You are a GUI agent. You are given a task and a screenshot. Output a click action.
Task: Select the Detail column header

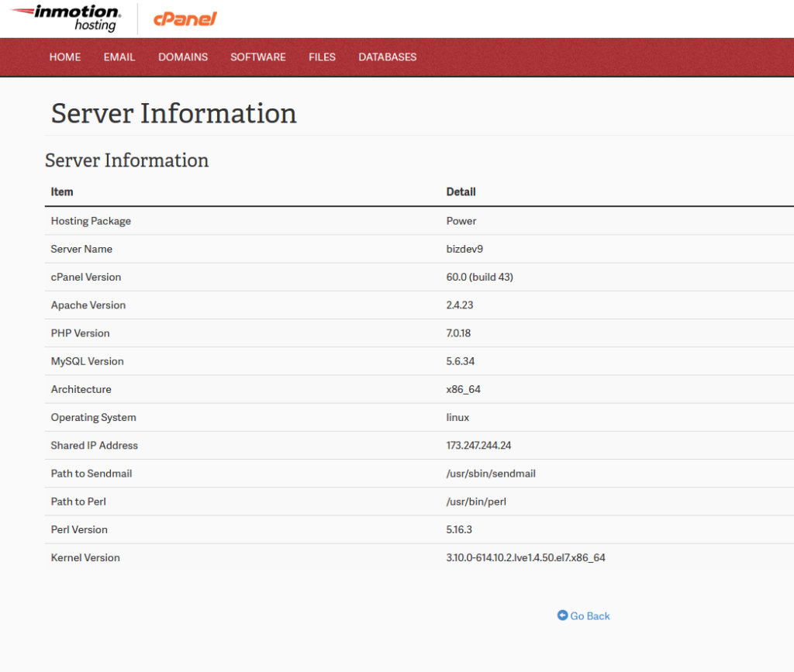[x=461, y=191]
